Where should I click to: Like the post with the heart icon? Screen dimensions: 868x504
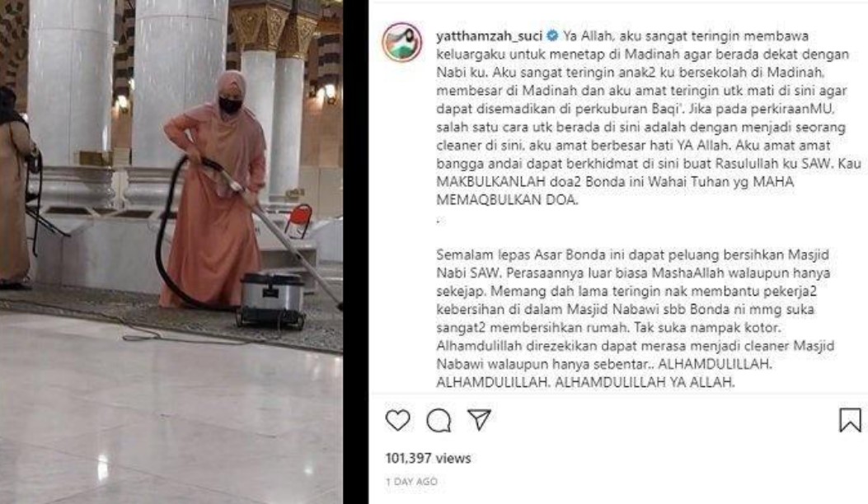[397, 421]
